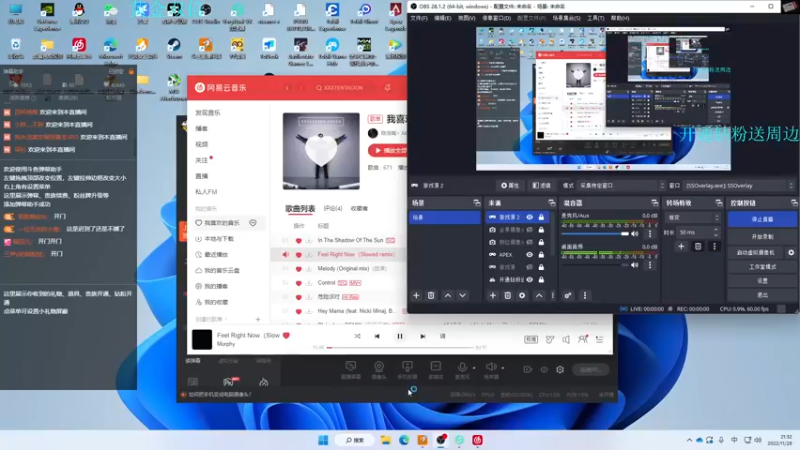800x450 pixels.
Task: Pause playback in NetEase Cloud Music
Action: (399, 336)
